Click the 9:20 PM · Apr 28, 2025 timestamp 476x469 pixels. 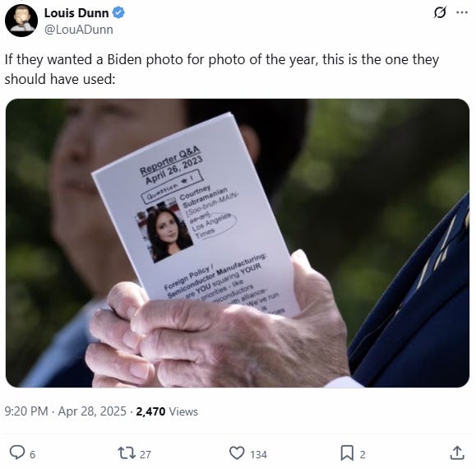click(x=65, y=411)
